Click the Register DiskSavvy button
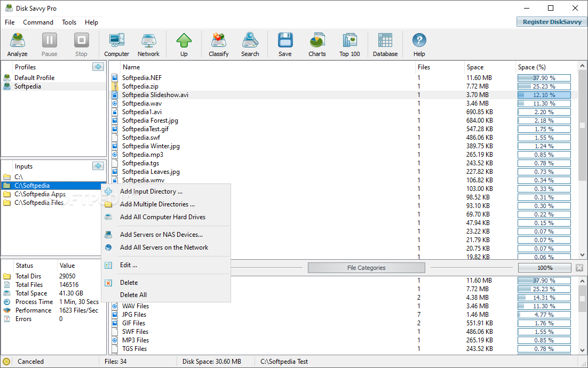The height and width of the screenshot is (368, 588). click(x=552, y=22)
